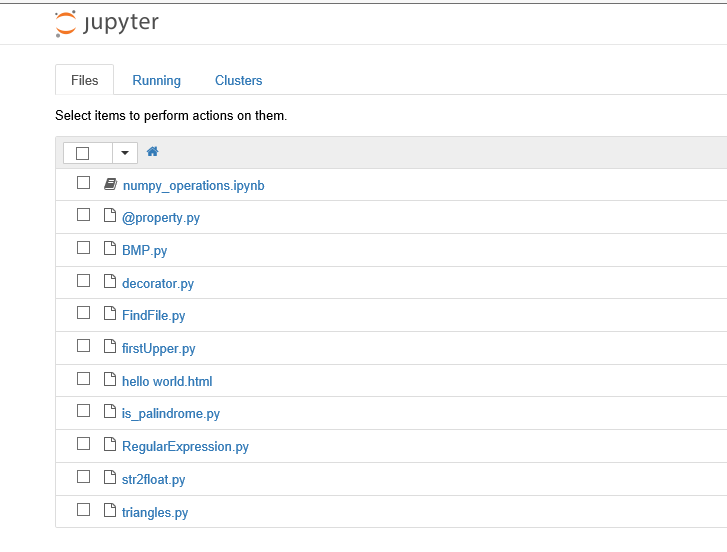This screenshot has height=552, width=727.
Task: Tick the checkbox for FindFile.py
Action: click(83, 313)
